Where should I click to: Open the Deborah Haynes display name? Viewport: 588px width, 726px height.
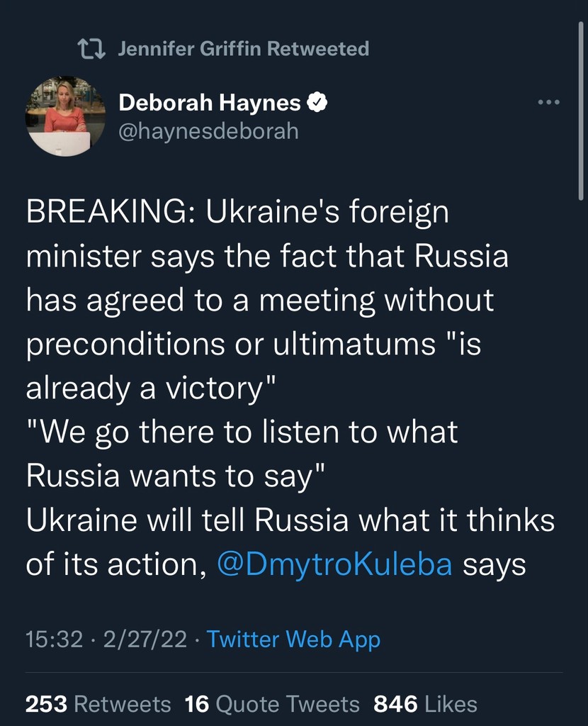tap(210, 104)
